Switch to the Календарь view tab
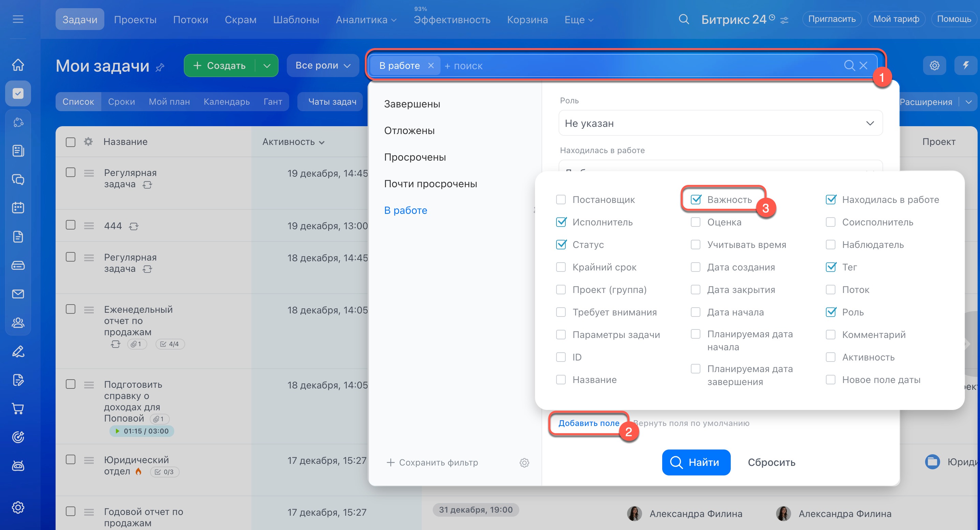Screen dimensions: 980x530 [226, 102]
